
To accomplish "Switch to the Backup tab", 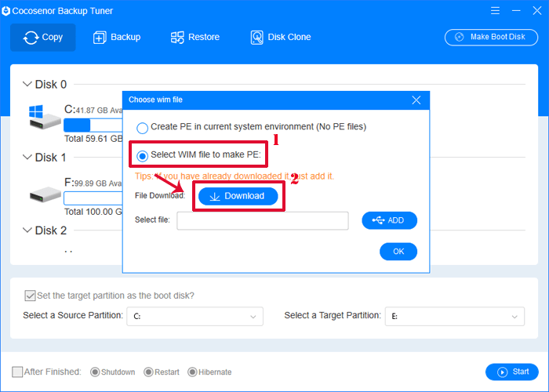I will pos(117,37).
